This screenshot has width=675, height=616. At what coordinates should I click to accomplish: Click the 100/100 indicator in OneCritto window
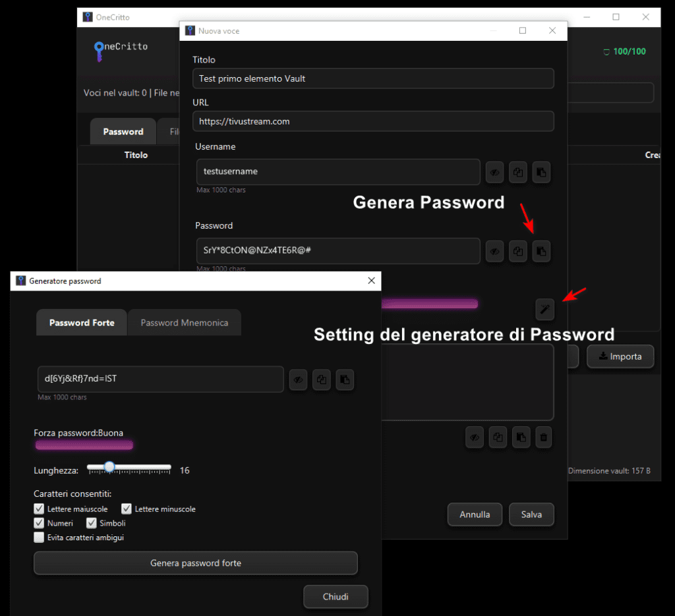pyautogui.click(x=625, y=51)
